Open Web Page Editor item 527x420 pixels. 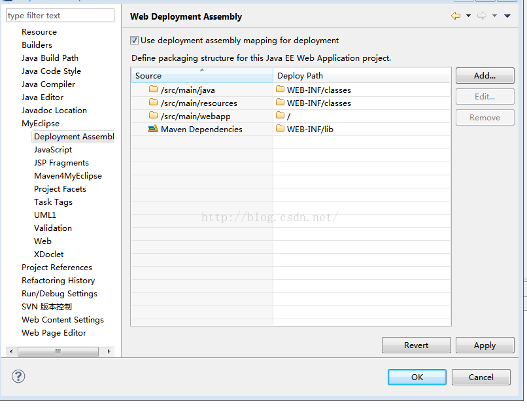click(54, 333)
